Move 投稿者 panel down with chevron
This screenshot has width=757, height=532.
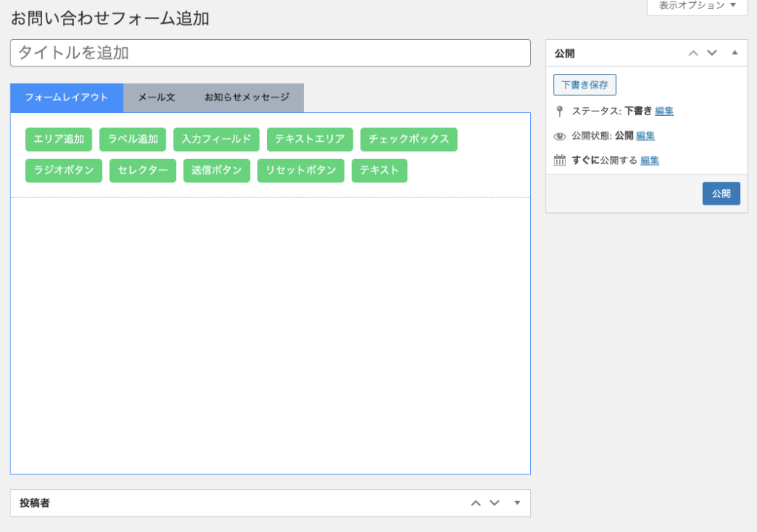click(495, 503)
